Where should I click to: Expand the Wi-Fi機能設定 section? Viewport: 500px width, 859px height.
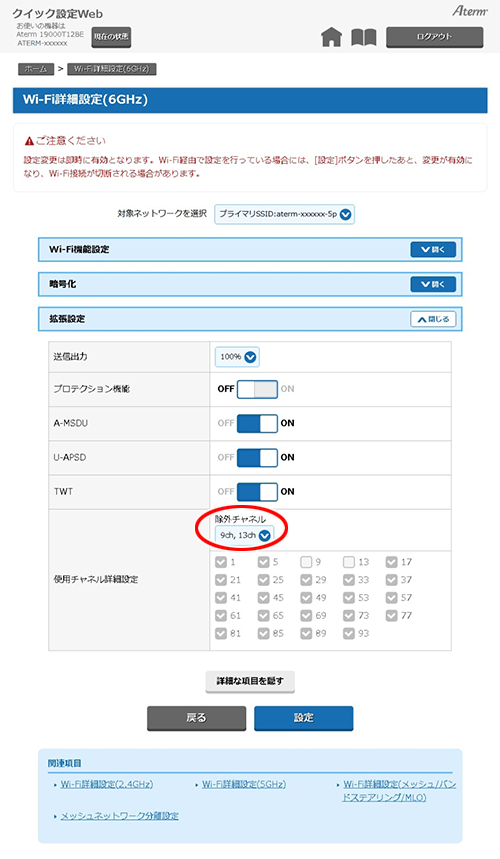point(433,249)
